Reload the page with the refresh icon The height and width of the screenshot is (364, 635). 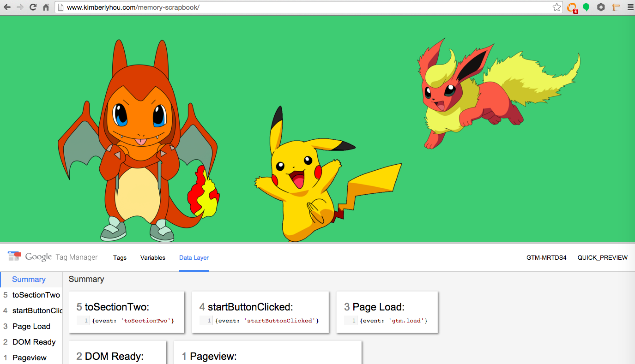(33, 7)
